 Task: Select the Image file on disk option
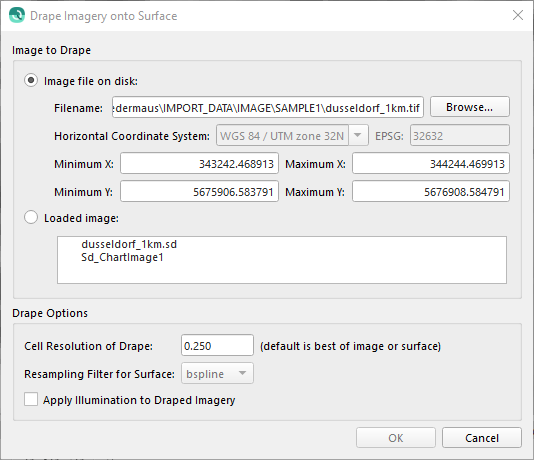point(31,81)
